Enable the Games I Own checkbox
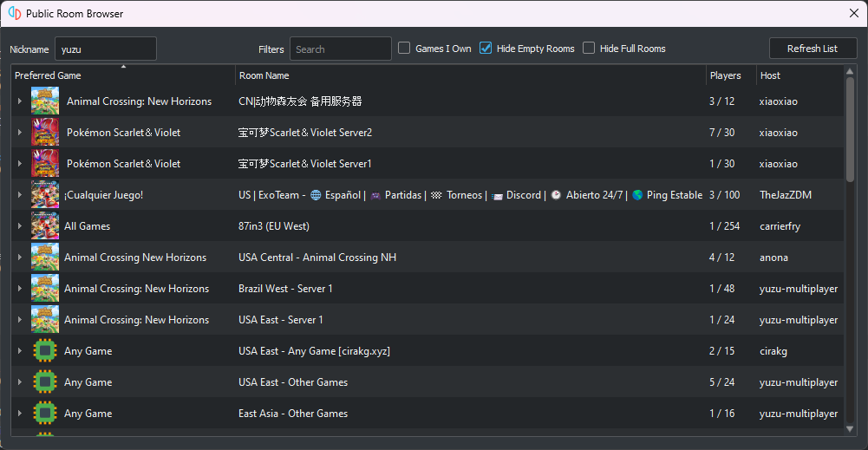868x450 pixels. click(x=404, y=49)
